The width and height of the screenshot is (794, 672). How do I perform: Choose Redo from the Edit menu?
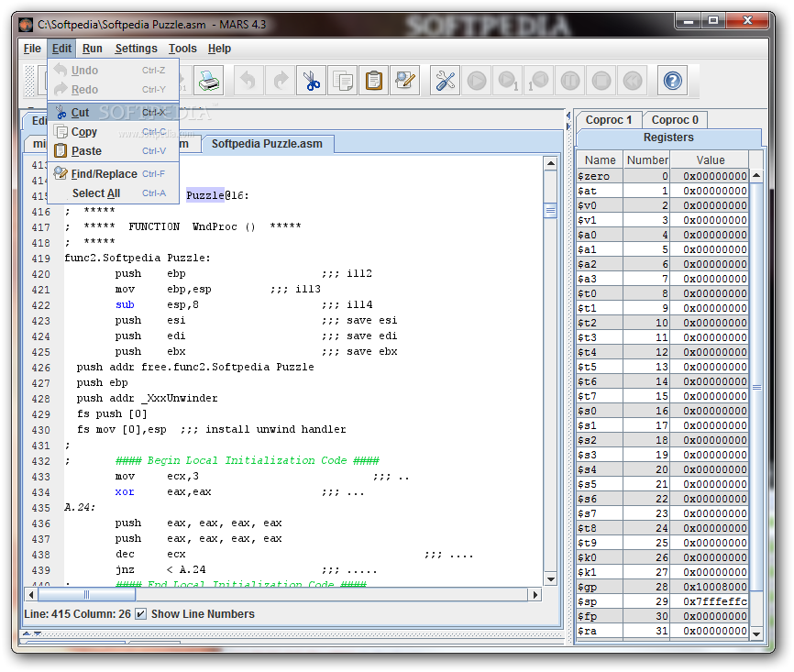(x=114, y=90)
